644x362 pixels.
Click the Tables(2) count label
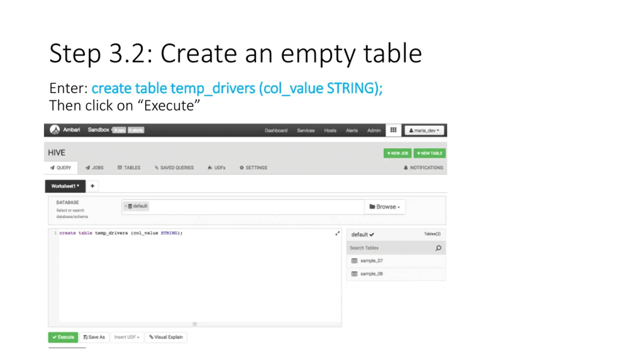432,234
